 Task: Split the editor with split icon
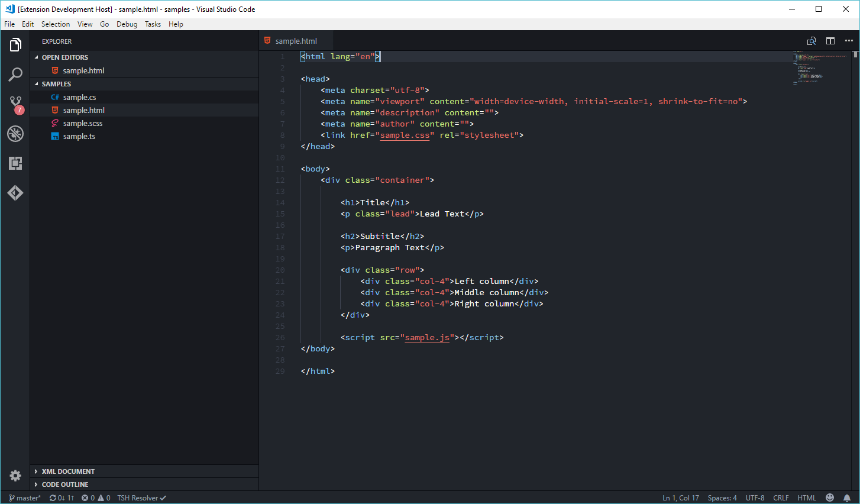point(830,41)
